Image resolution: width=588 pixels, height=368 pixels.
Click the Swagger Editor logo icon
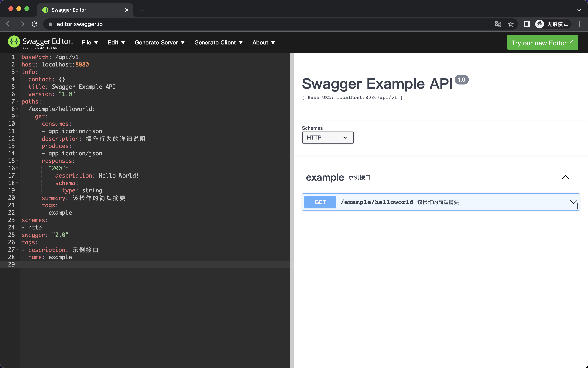[x=14, y=42]
